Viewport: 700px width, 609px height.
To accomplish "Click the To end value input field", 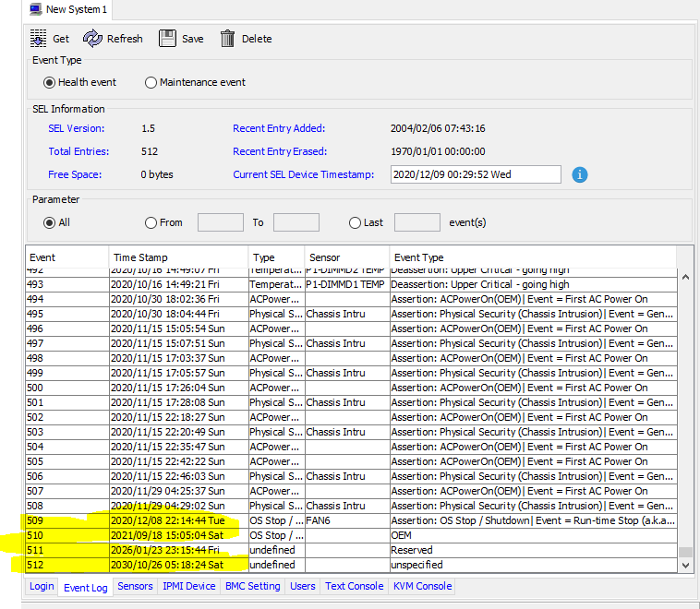I will tap(296, 222).
